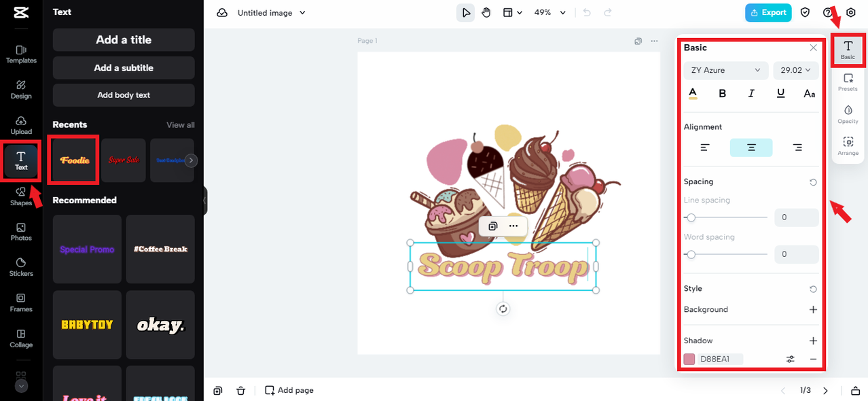This screenshot has width=868, height=401.
Task: Add a text Background style
Action: 813,309
